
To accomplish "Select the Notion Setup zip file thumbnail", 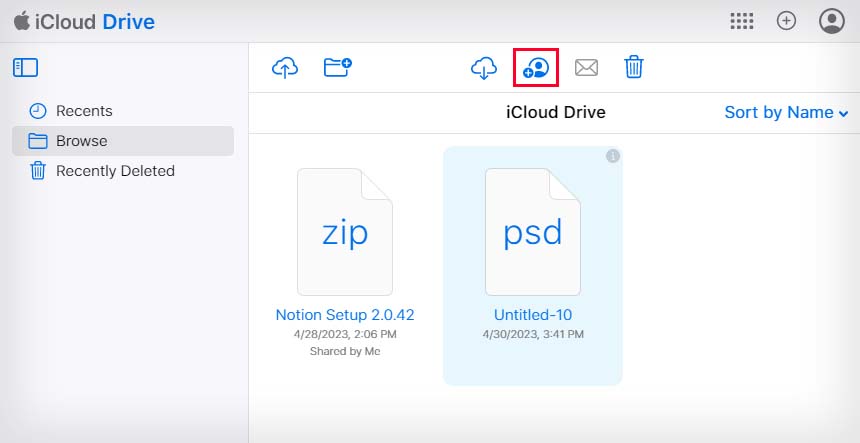I will click(345, 232).
